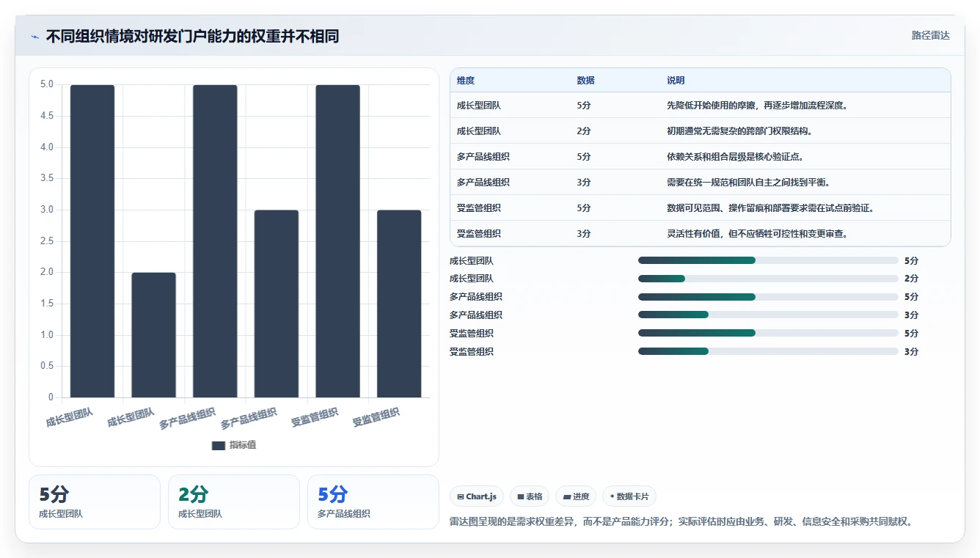The image size is (980, 558).
Task: Click the 多产品线组织 progress bar showing 3分
Action: click(768, 315)
